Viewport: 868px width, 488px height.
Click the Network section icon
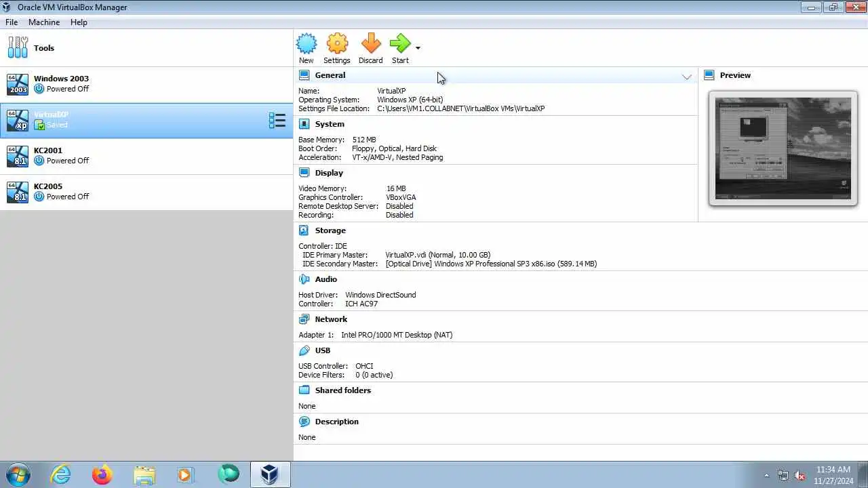pyautogui.click(x=304, y=319)
